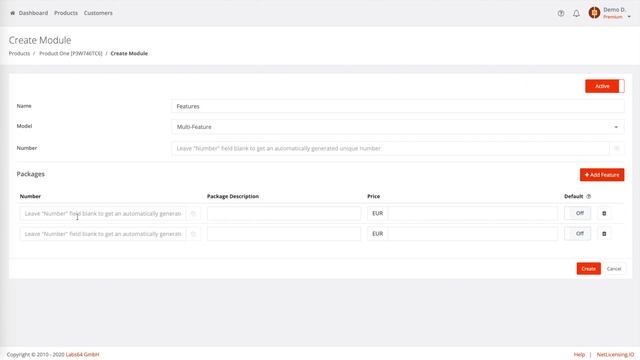640x360 pixels.
Task: Focus second row Package Description field
Action: 284,234
